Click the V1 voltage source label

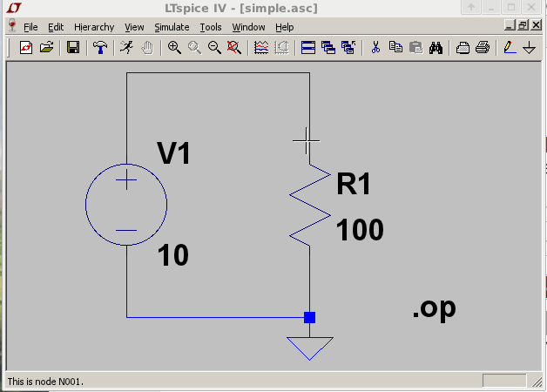pos(173,152)
